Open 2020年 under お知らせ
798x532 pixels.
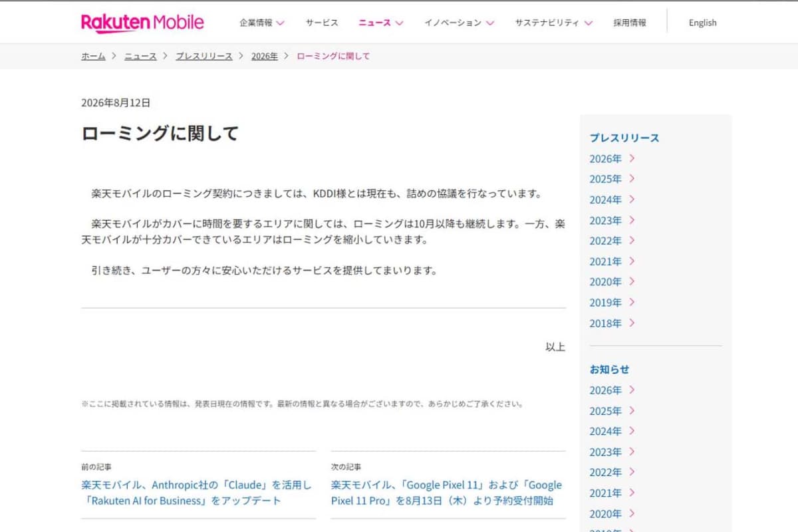612,514
